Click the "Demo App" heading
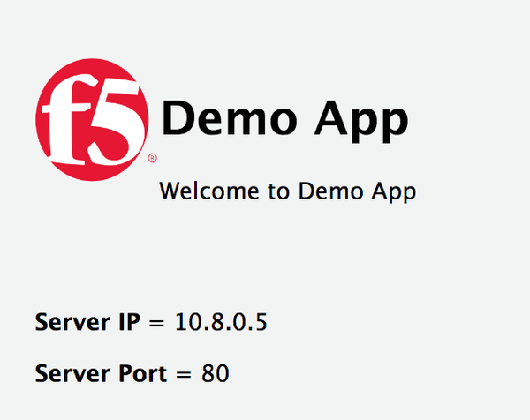Viewport: 530px width, 420px height. click(x=285, y=120)
